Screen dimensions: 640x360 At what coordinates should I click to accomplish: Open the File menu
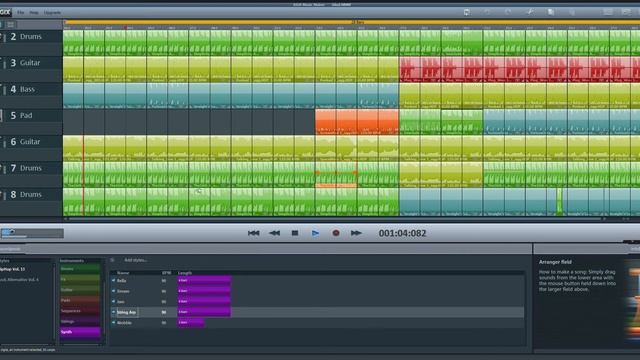click(x=20, y=13)
